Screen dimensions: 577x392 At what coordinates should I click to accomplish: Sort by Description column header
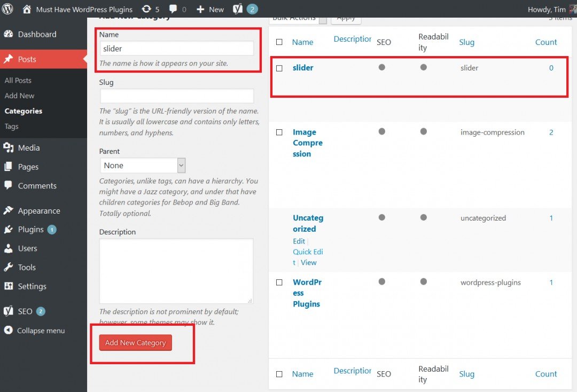(x=352, y=39)
